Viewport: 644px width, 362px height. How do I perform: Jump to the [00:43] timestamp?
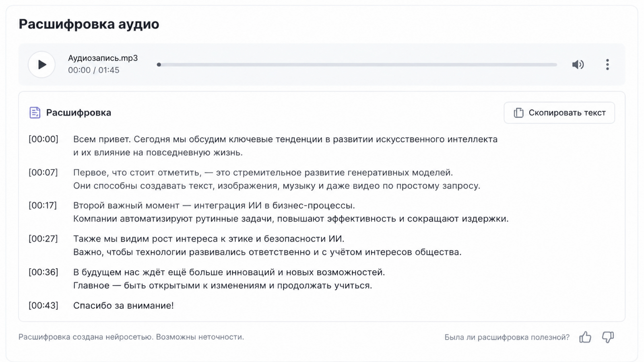point(43,306)
